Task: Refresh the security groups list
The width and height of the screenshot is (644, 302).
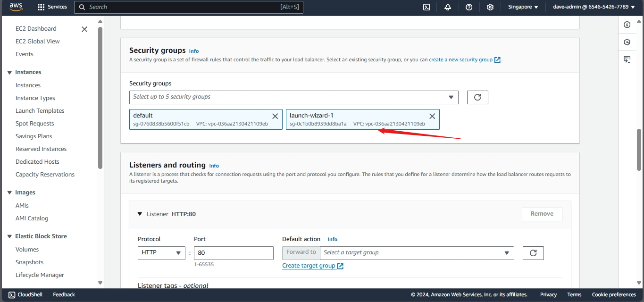Action: coord(477,97)
